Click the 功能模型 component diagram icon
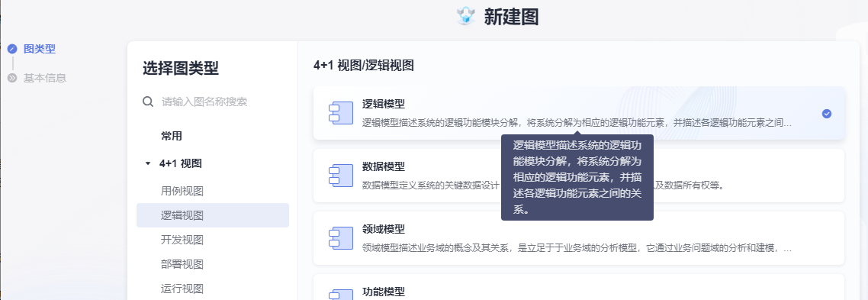Screen dimensions: 868x300 [x=341, y=295]
